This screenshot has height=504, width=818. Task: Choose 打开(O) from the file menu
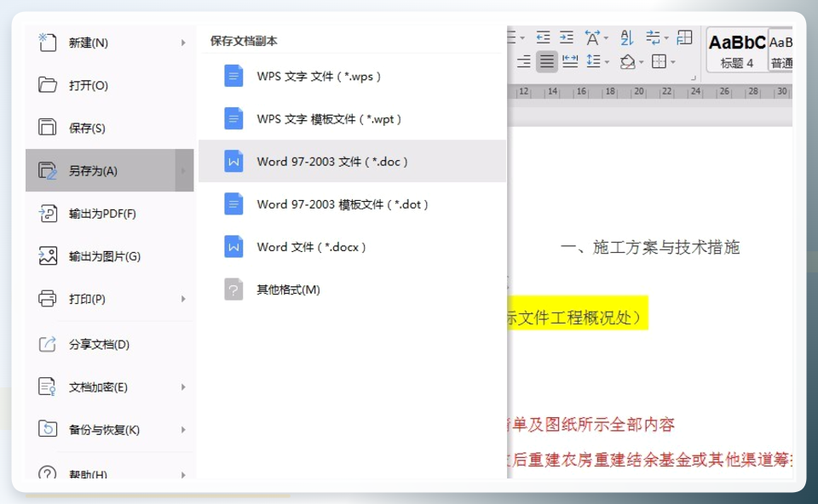point(110,85)
